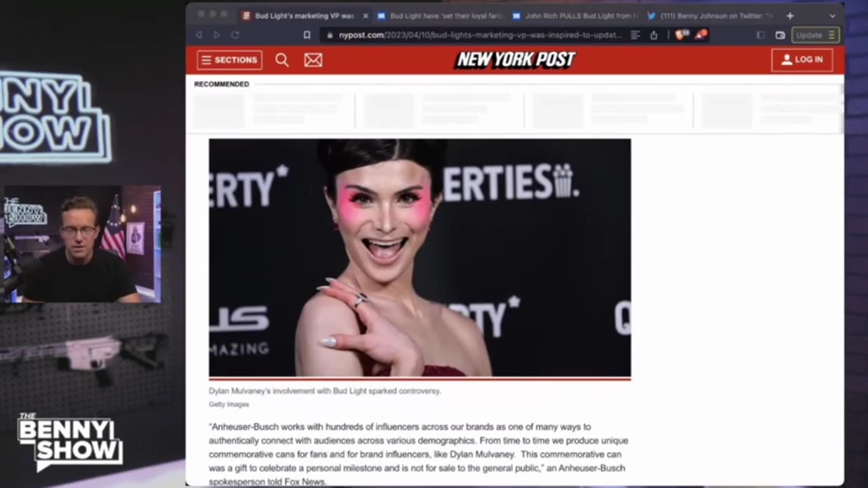
Task: Open the Sections menu button
Action: click(x=230, y=60)
